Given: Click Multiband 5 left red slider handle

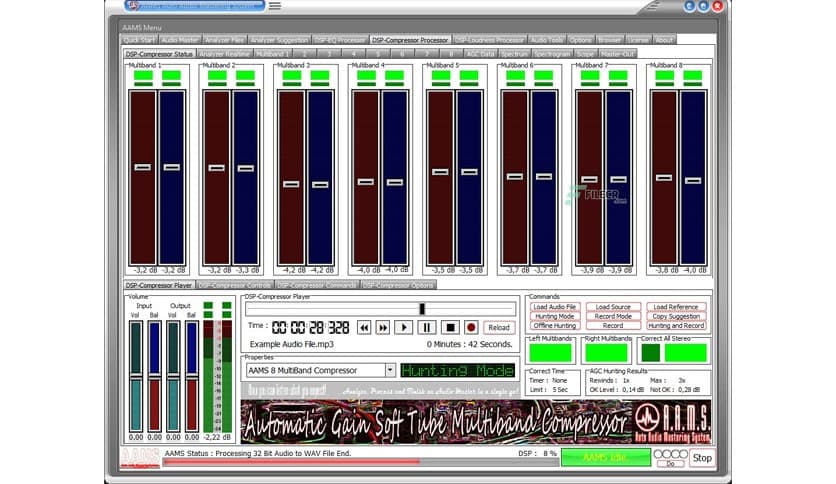Looking at the screenshot, I should 440,172.
